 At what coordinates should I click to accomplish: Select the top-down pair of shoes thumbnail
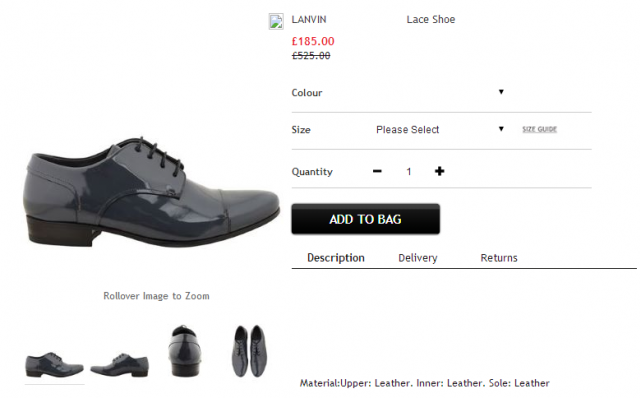coord(249,351)
